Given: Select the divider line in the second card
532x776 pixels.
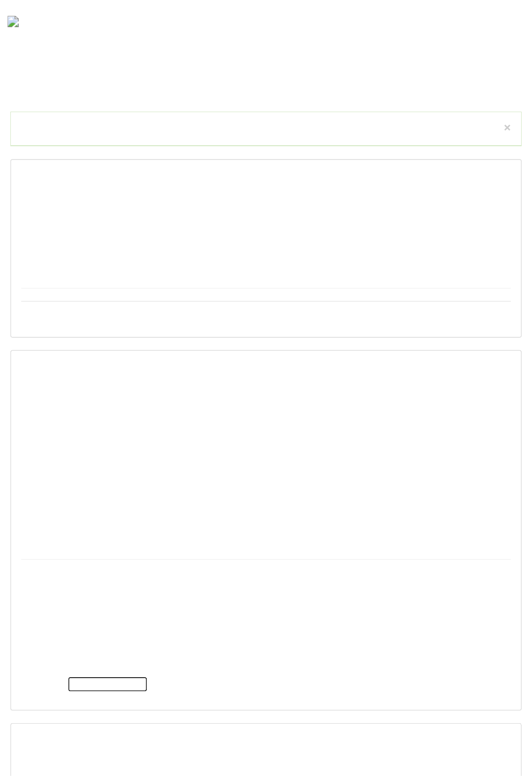Looking at the screenshot, I should pos(266,559).
